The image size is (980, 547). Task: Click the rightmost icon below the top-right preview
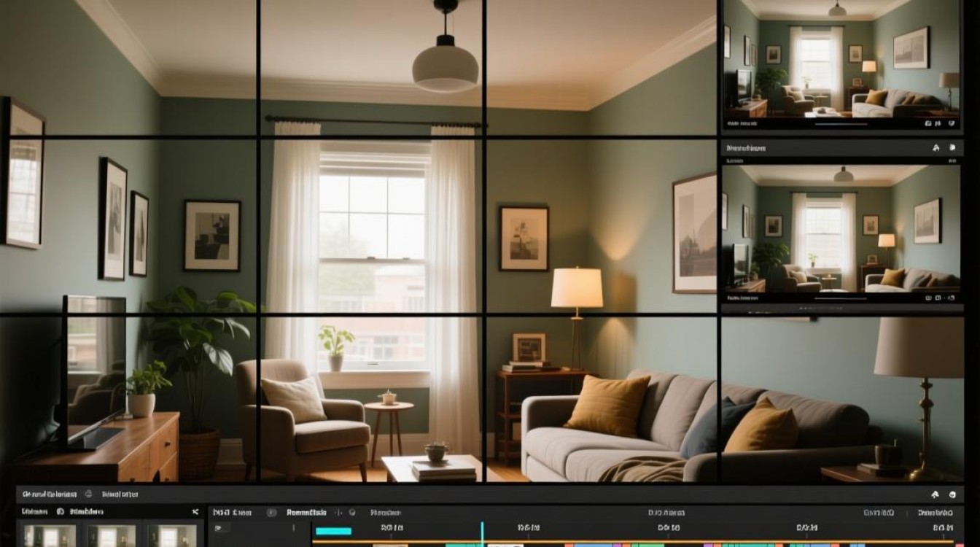952,123
